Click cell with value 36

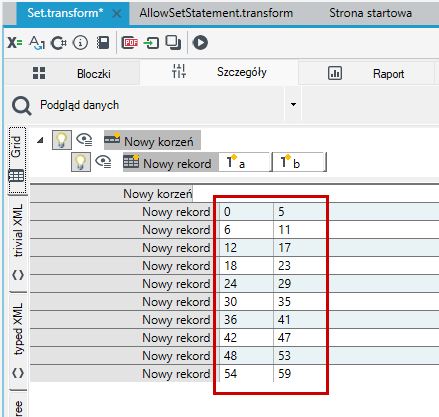click(x=246, y=320)
